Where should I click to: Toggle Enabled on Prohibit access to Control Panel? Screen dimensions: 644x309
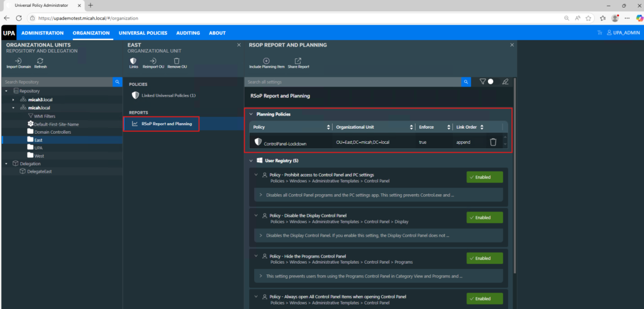pos(484,178)
